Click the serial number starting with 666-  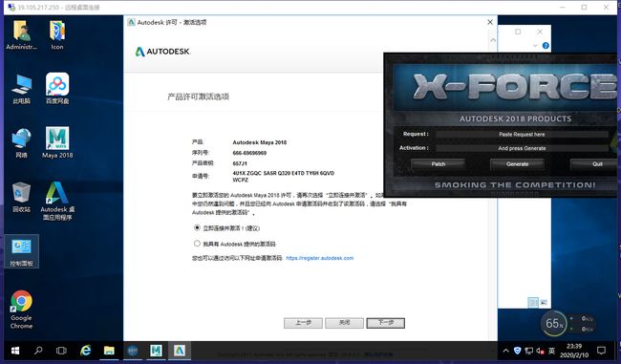coord(249,153)
